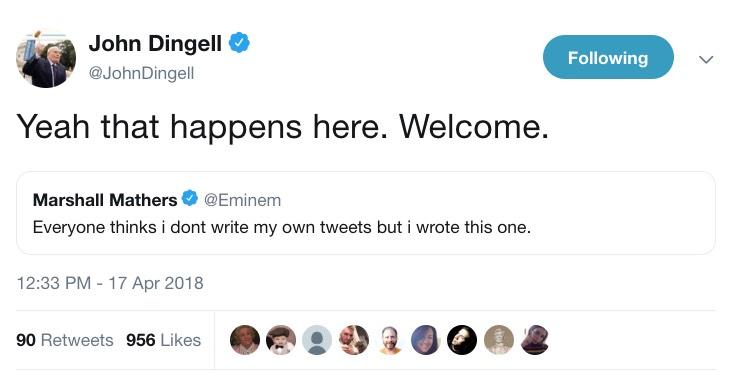Click John Dingell's blue verified badge

pos(239,43)
